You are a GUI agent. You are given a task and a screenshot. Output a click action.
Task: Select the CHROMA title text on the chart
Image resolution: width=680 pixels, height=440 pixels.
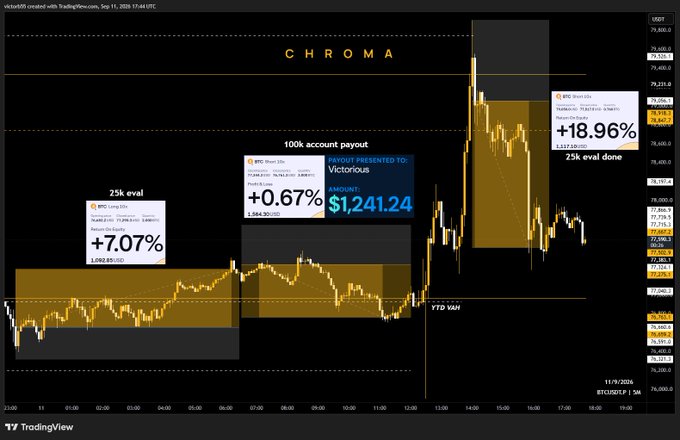(x=339, y=54)
